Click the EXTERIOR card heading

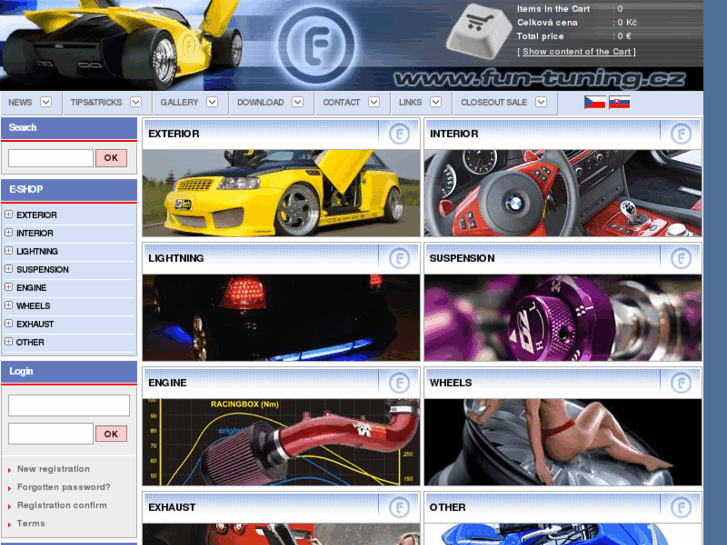tap(174, 134)
